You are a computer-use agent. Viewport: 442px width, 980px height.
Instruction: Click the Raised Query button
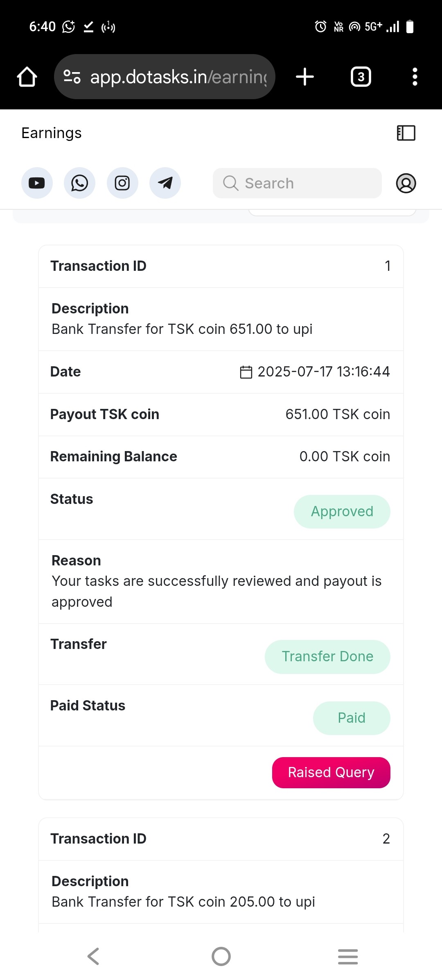click(331, 772)
